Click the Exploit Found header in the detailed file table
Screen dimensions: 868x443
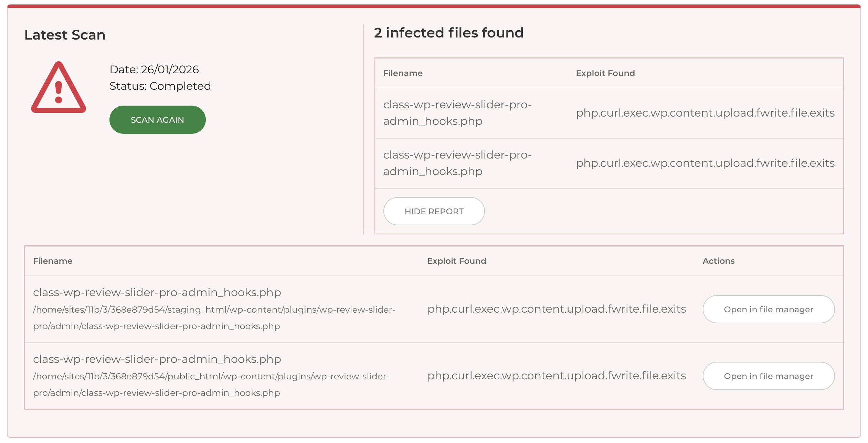point(456,261)
